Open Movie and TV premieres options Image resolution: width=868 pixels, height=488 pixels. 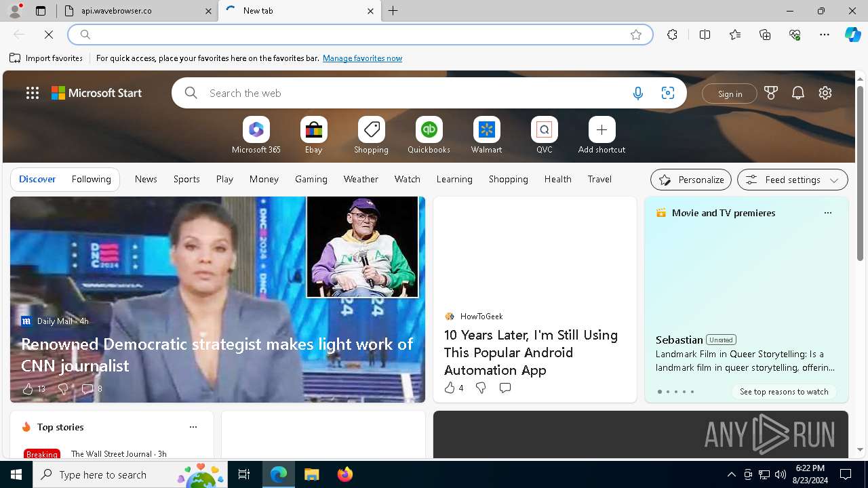tap(827, 213)
